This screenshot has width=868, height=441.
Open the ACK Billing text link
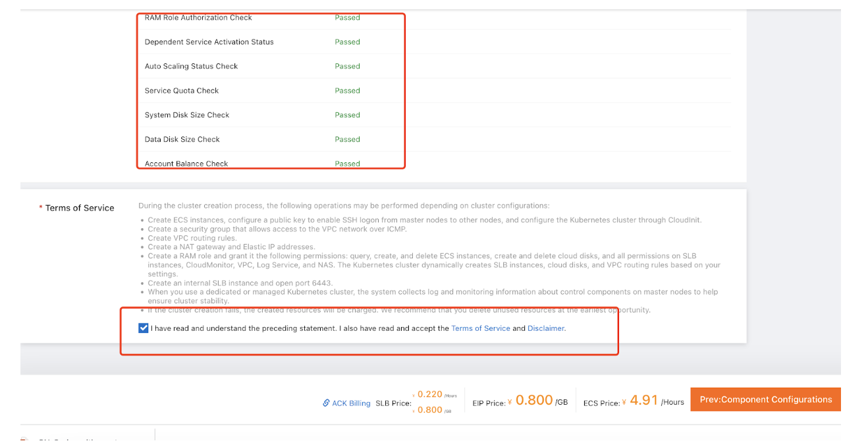click(x=351, y=403)
